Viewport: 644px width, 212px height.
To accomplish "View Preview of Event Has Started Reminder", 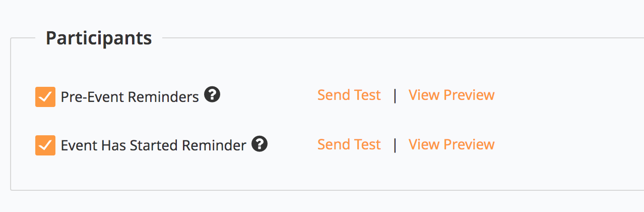I will [x=452, y=144].
